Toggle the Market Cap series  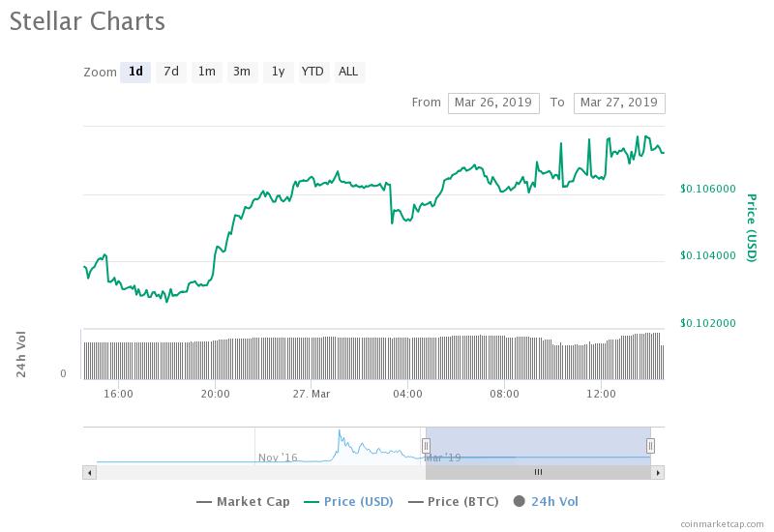(243, 502)
